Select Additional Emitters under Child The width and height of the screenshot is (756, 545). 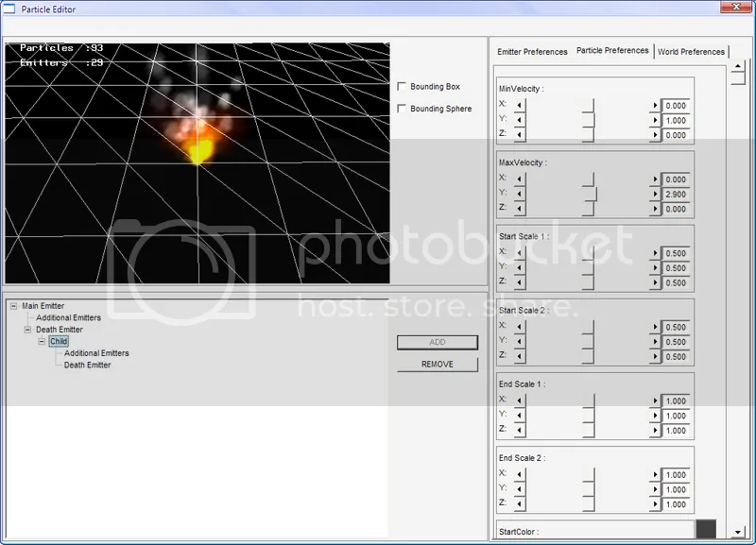click(x=96, y=353)
